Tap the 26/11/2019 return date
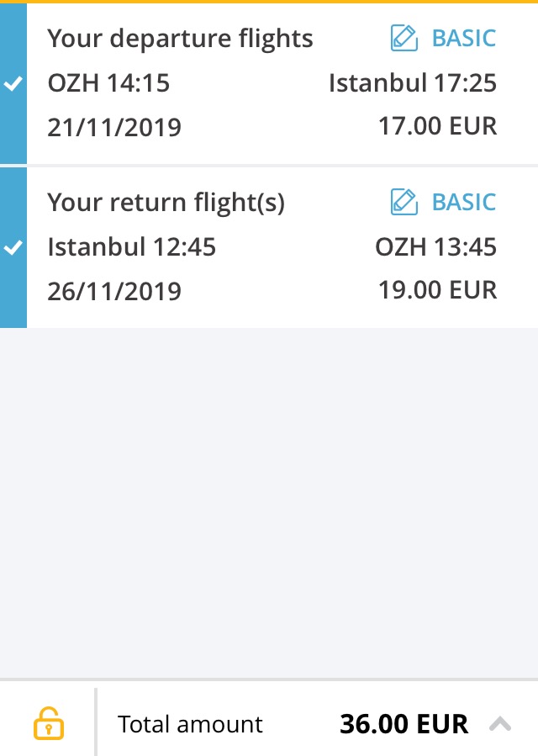Screen dimensions: 538x756 (x=114, y=291)
